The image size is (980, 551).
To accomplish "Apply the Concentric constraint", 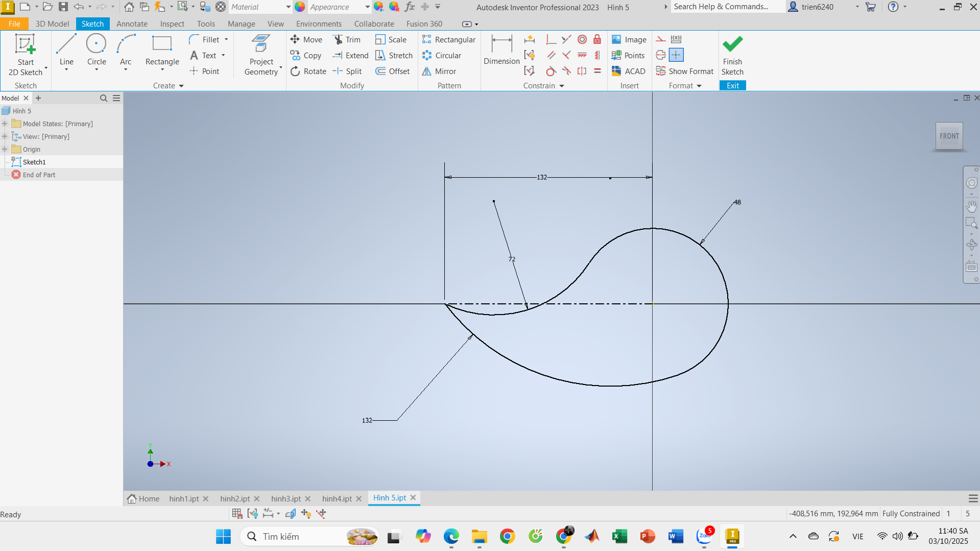I will 582,40.
